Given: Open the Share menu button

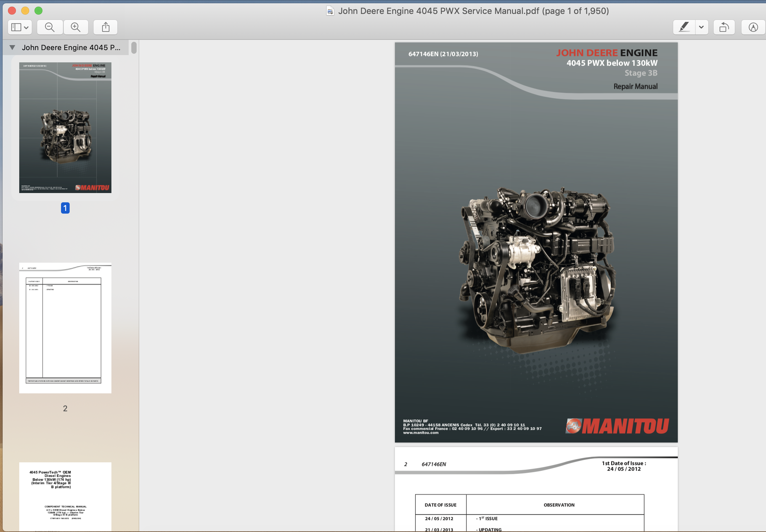Looking at the screenshot, I should coord(106,27).
